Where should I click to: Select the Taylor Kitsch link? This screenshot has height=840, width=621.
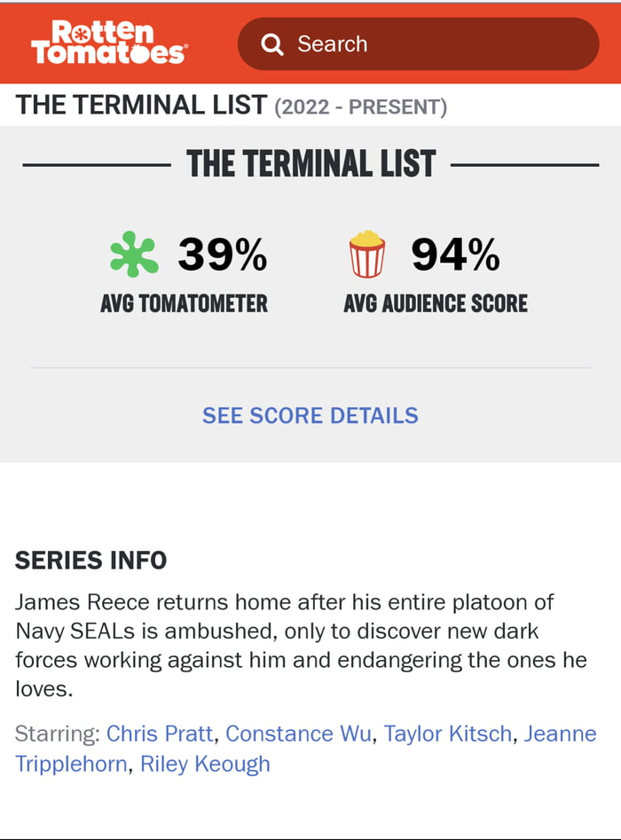point(447,734)
